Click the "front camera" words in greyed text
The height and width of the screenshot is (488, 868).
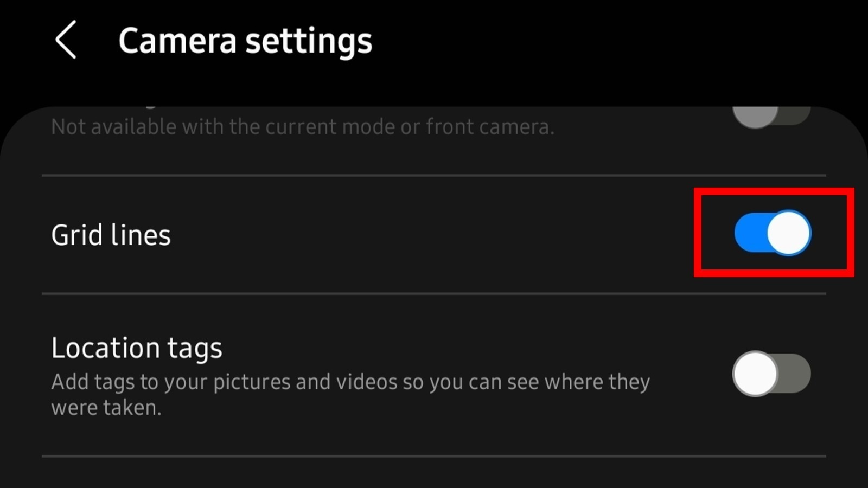490,127
